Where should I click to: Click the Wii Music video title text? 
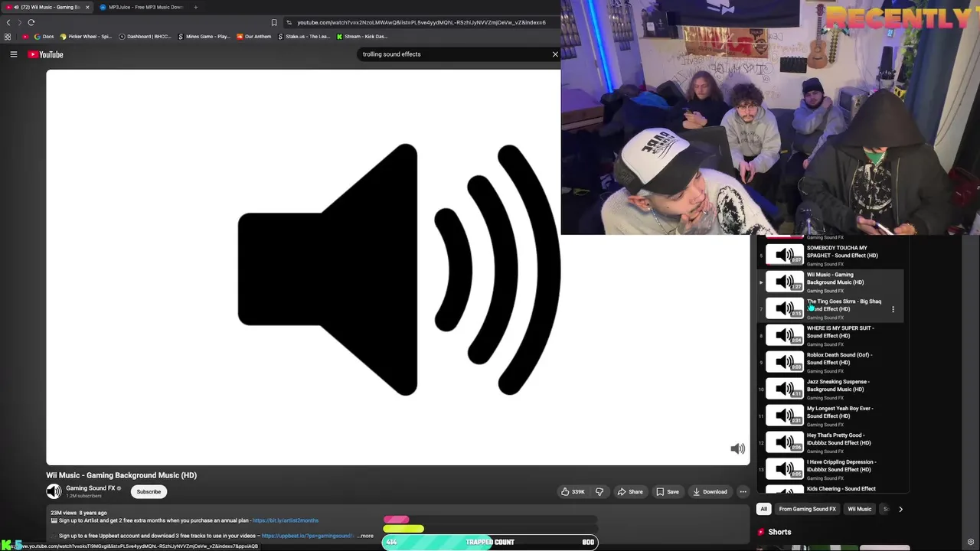point(121,475)
